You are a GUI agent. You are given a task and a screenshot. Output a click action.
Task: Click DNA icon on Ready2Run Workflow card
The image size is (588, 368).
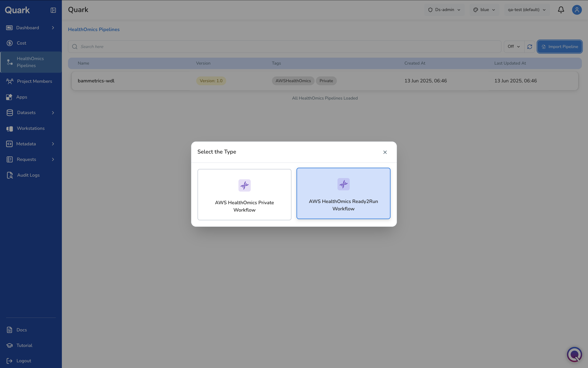point(344,184)
